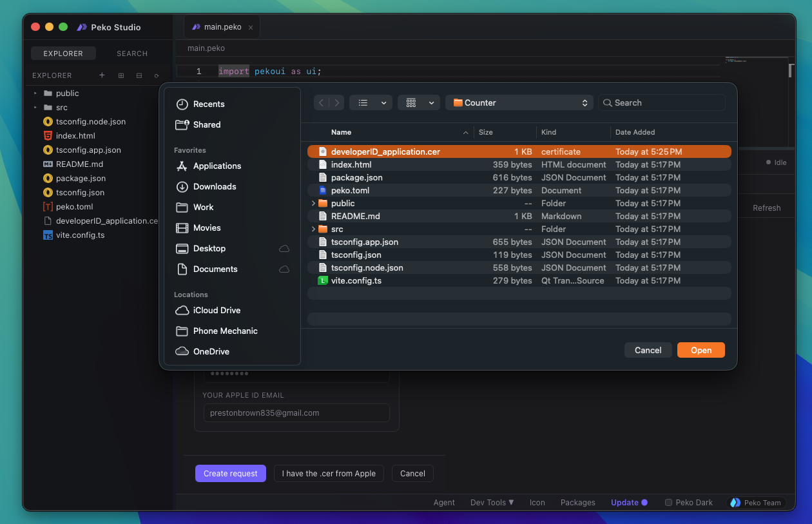Screen dimensions: 812x524
Task: Open Agent in the status bar
Action: pos(444,503)
